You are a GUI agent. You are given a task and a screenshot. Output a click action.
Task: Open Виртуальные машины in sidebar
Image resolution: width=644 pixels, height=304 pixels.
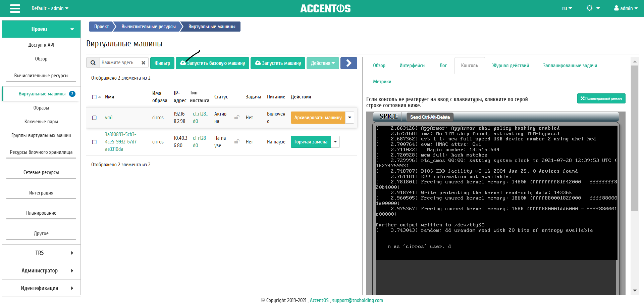[42, 94]
